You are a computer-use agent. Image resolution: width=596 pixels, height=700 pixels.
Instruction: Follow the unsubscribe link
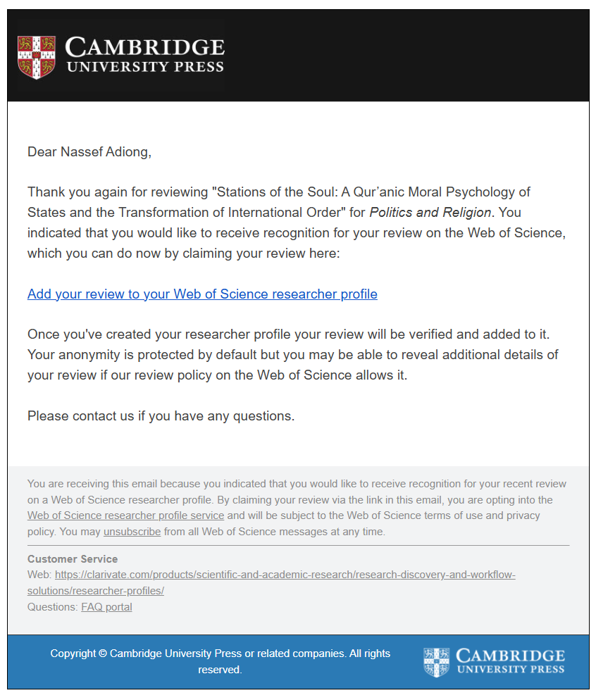point(132,532)
